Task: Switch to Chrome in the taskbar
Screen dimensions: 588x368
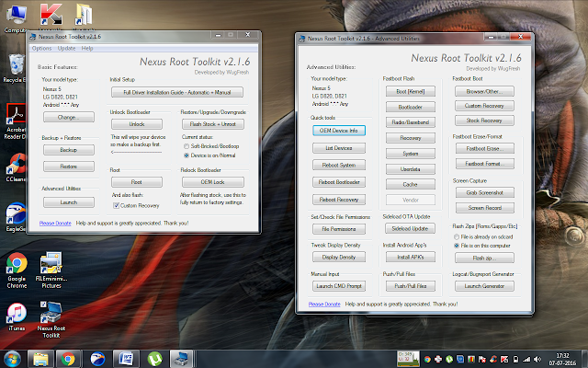Action: (x=68, y=359)
